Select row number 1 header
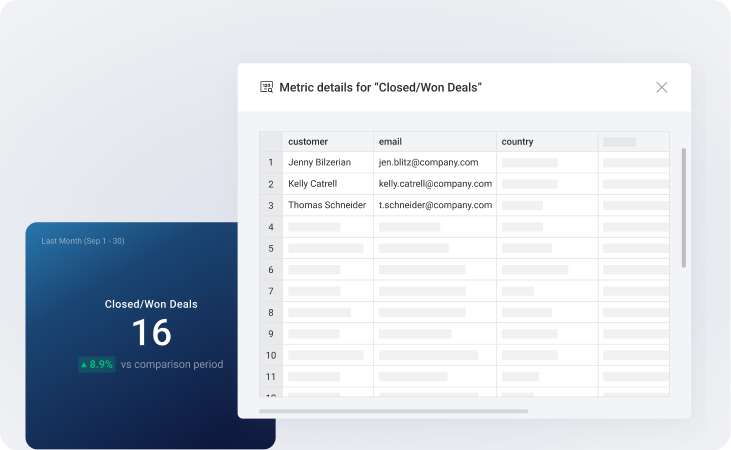The width and height of the screenshot is (731, 450). click(x=271, y=162)
